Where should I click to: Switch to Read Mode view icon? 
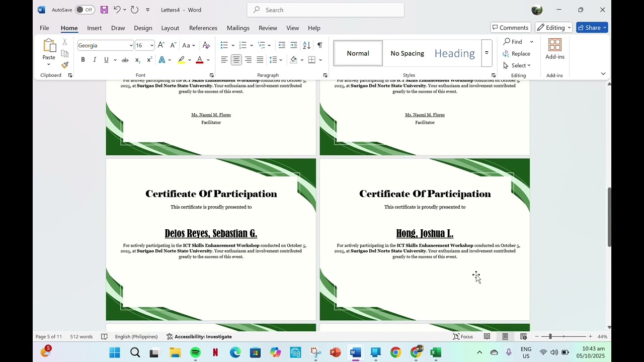click(x=487, y=336)
